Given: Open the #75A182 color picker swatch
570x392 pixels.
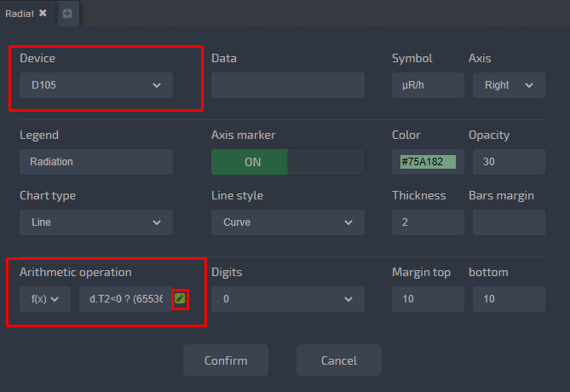Looking at the screenshot, I should 428,162.
